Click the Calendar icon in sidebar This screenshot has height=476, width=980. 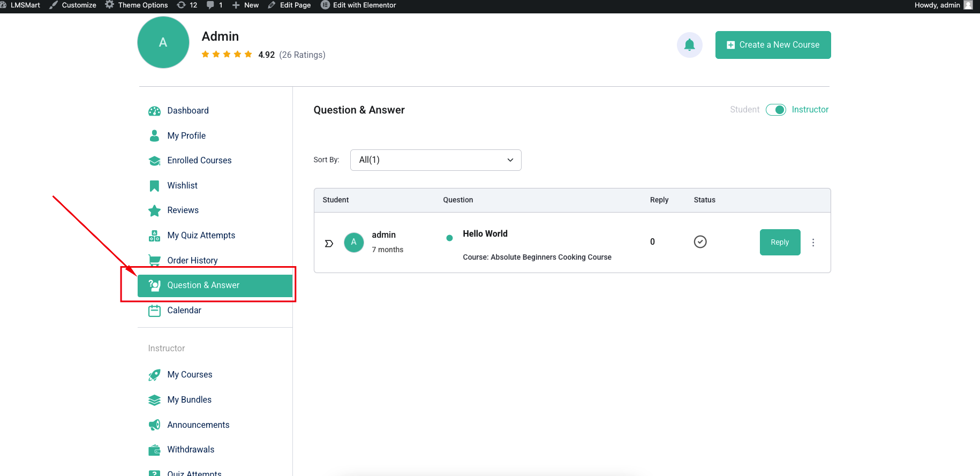154,311
